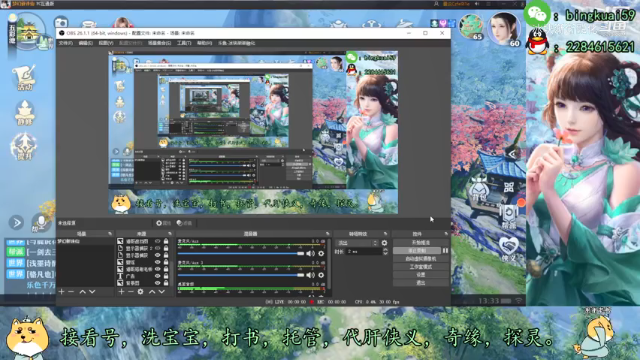Open the 侠义 heart icon in game
This screenshot has width=640, height=360.
[x=508, y=249]
